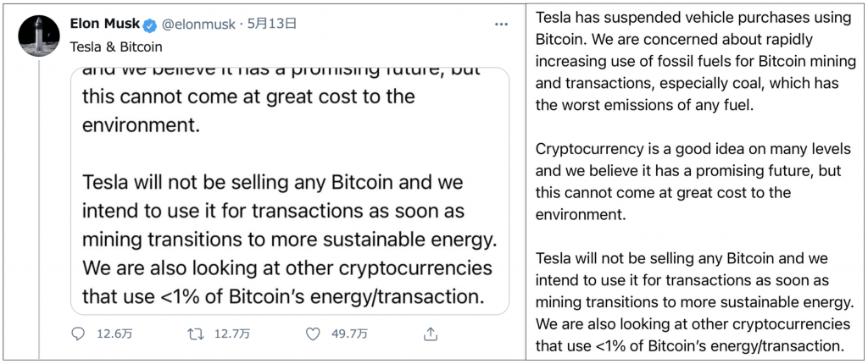Click the retweet arrows icon
The height and width of the screenshot is (364, 868).
click(196, 334)
